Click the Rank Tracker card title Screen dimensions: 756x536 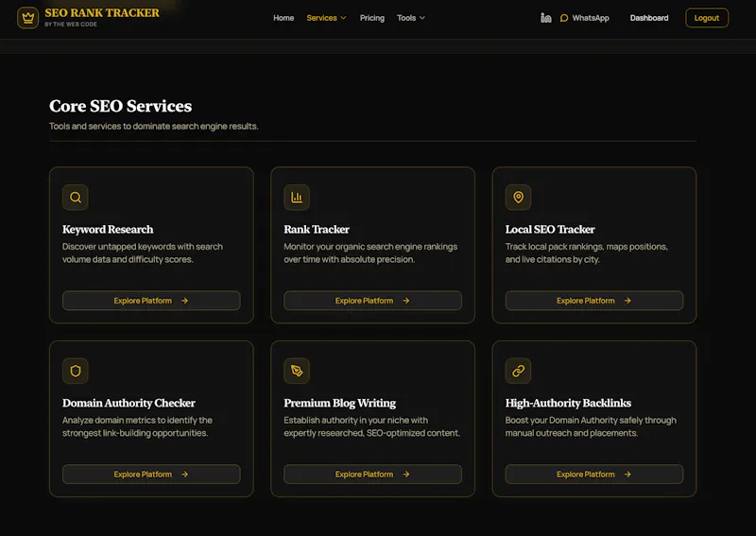(317, 229)
